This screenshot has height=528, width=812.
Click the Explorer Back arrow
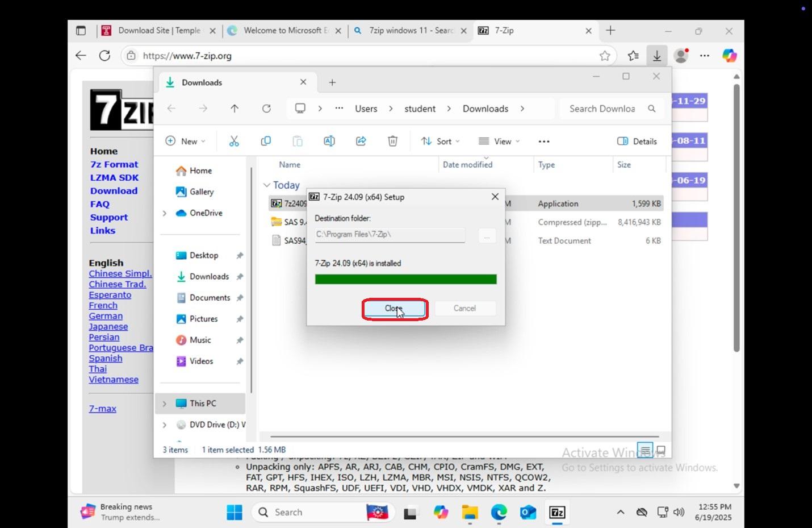(x=171, y=109)
